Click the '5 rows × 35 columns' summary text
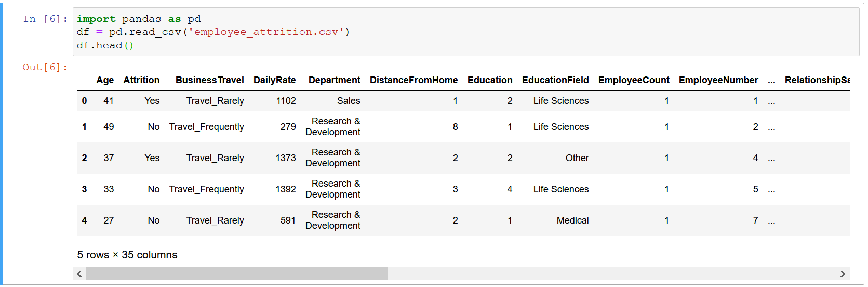This screenshot has width=868, height=287. tap(127, 255)
